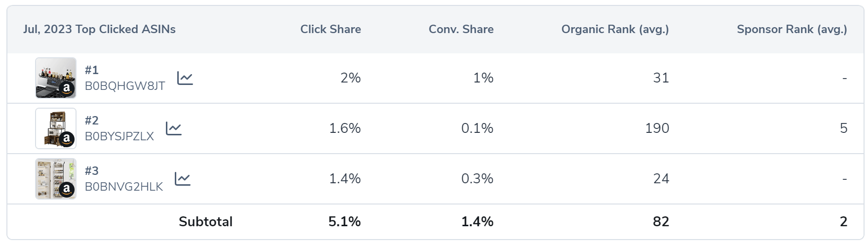Viewport: 868px width, 245px height.
Task: Click the Sponsor Rank (avg.) column header
Action: tap(791, 29)
